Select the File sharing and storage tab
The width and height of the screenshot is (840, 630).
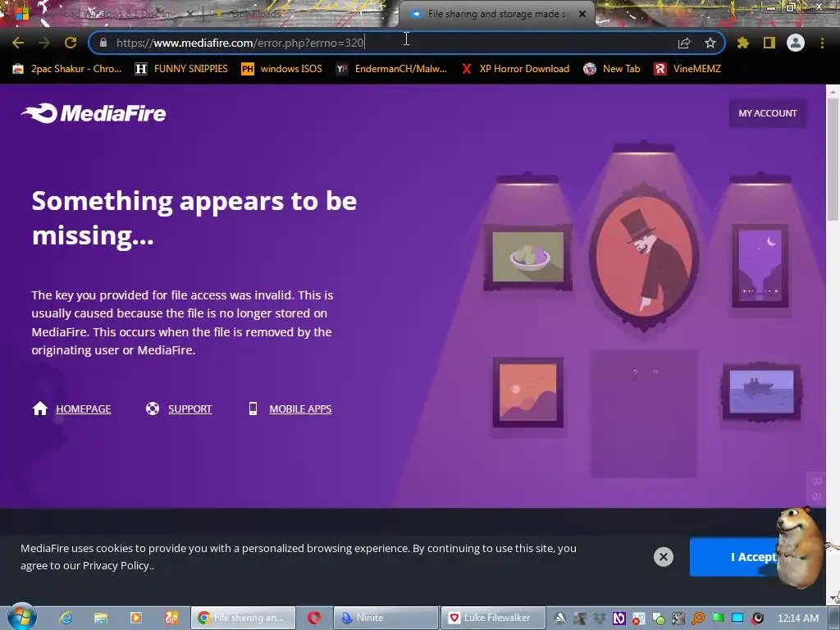tap(491, 15)
